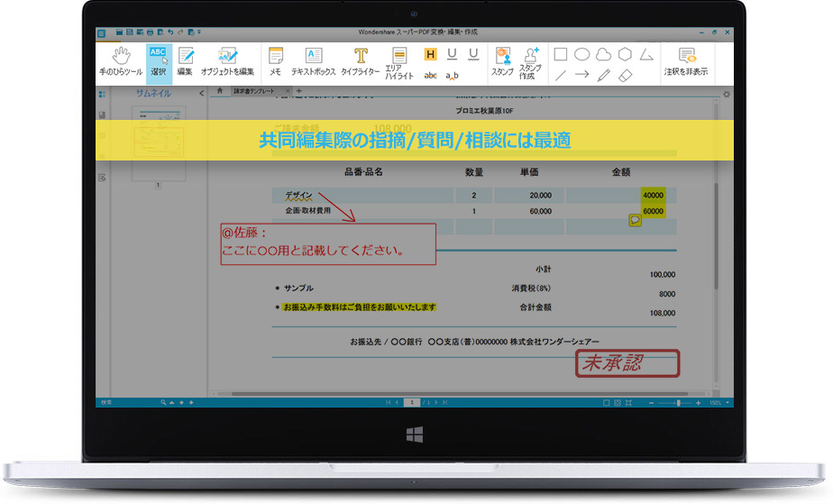Zoom out with minus button
Screen dimensions: 833x504
651,403
